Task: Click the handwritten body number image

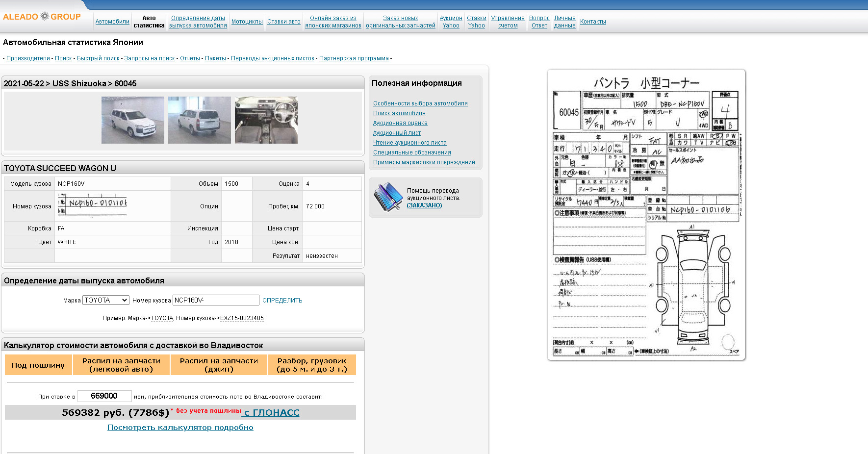Action: point(92,203)
